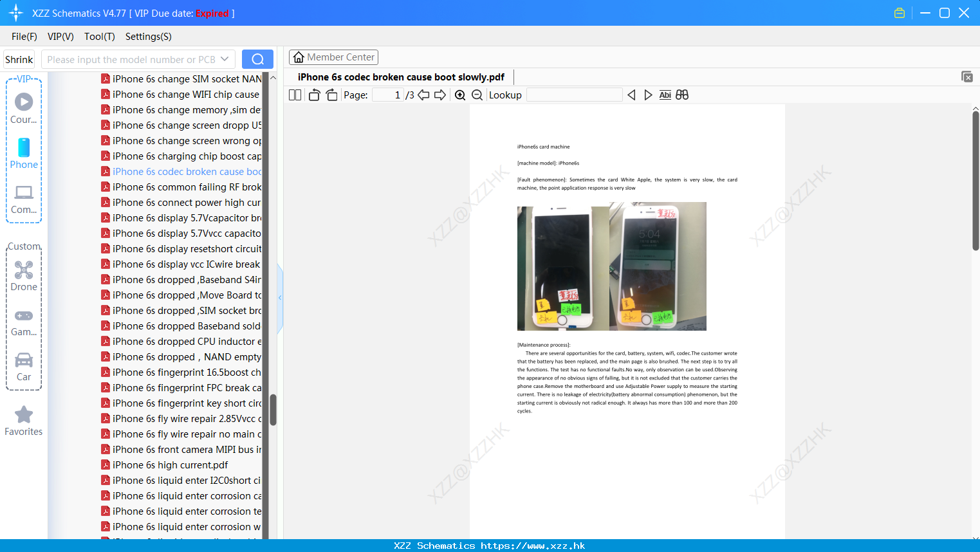Click the file list vertical scrollbar
The width and height of the screenshot is (980, 552).
point(273,410)
